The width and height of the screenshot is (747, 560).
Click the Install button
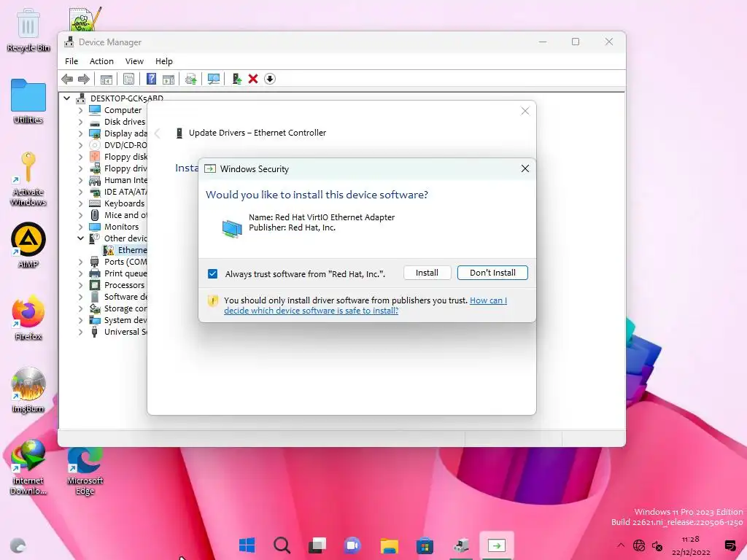point(427,273)
